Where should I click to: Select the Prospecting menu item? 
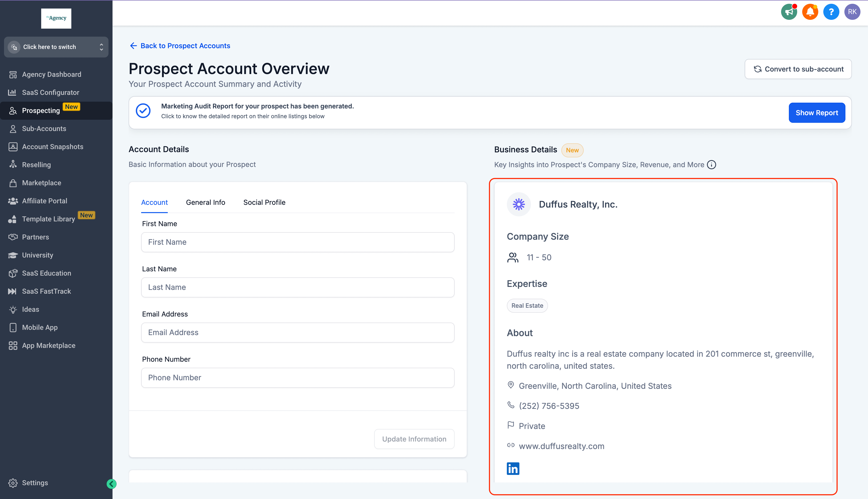click(x=56, y=110)
